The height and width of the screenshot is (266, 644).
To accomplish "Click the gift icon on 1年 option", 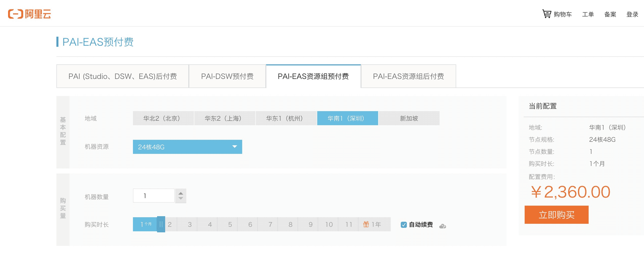I will (366, 224).
